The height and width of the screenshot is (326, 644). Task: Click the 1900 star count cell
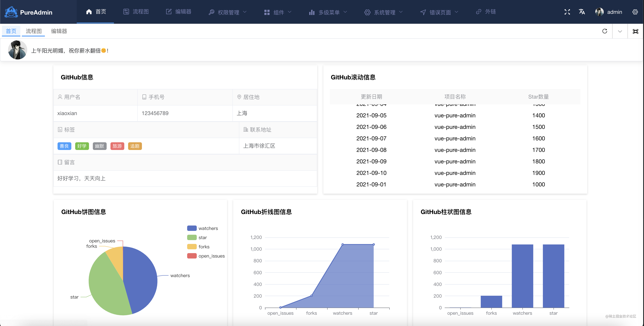tap(539, 173)
